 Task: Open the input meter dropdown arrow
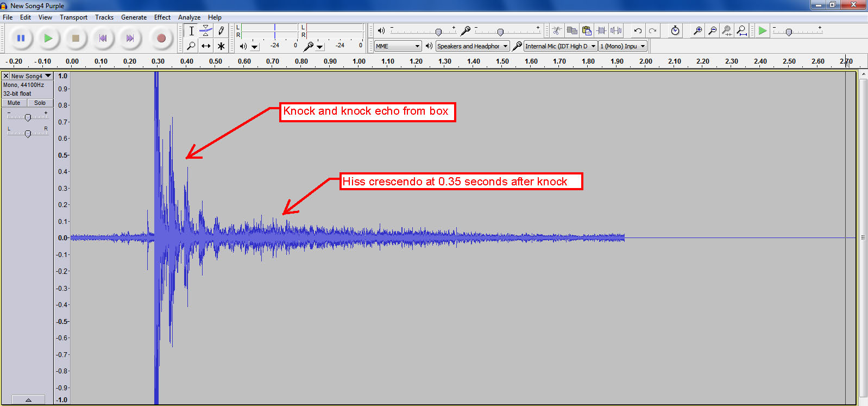pyautogui.click(x=320, y=47)
